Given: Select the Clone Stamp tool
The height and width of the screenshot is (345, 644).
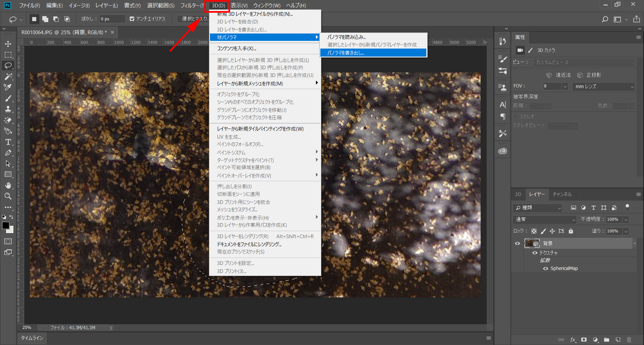Looking at the screenshot, I should [x=8, y=109].
